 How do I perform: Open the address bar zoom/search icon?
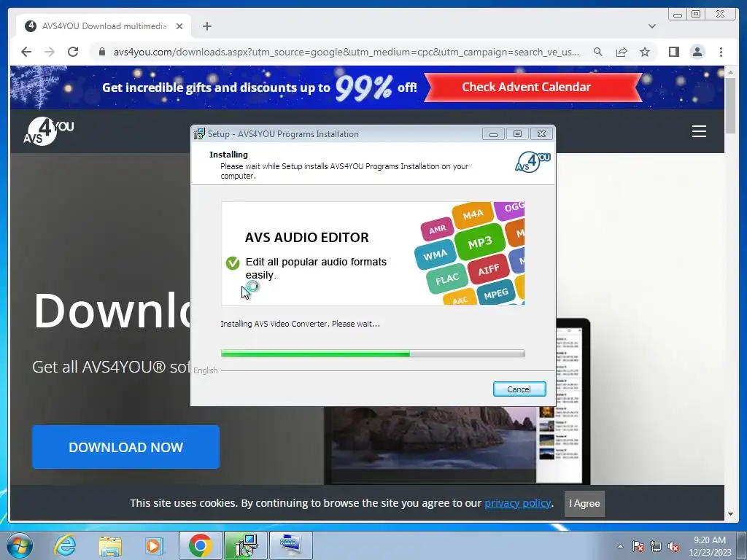[598, 52]
